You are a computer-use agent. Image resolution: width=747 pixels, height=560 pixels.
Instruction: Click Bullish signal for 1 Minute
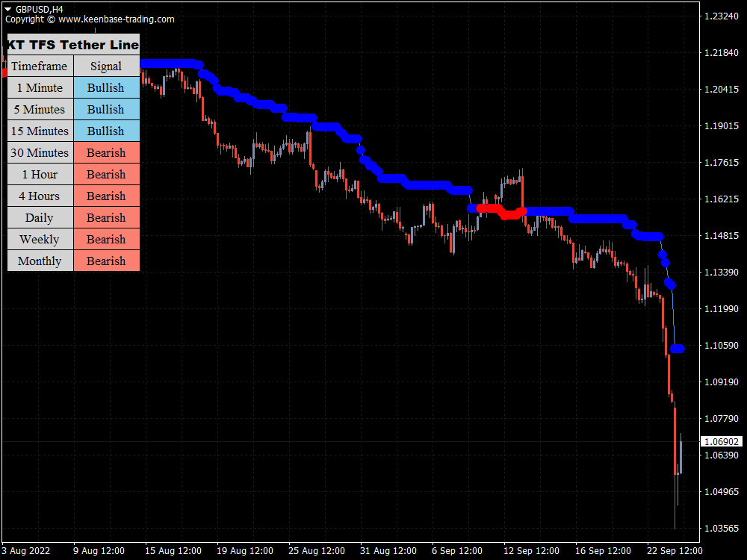[x=107, y=87]
